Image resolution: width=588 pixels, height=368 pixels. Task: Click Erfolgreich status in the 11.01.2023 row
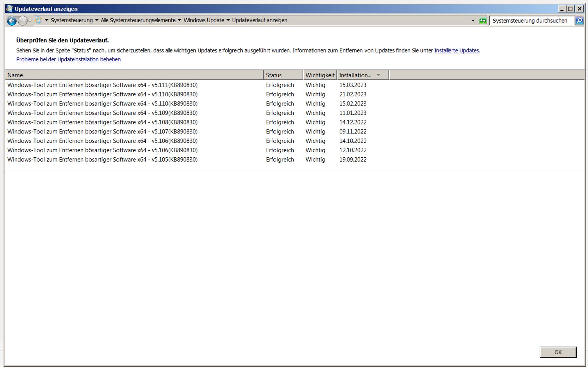pos(280,113)
